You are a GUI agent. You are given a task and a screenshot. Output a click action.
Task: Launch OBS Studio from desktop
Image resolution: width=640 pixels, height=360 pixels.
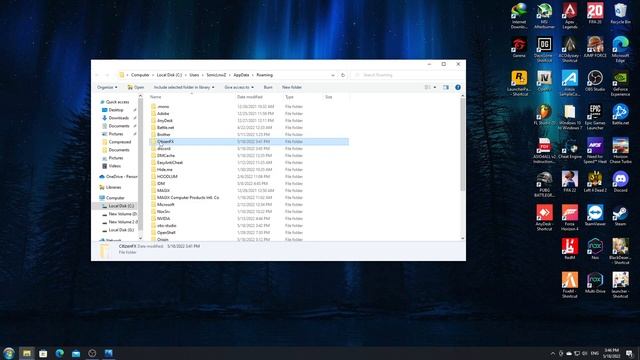(595, 81)
